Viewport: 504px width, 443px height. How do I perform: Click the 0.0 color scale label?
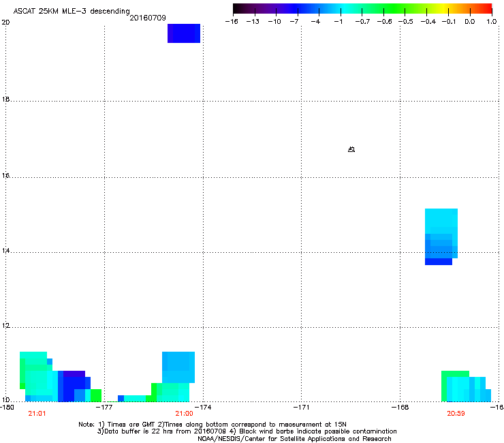[x=470, y=22]
